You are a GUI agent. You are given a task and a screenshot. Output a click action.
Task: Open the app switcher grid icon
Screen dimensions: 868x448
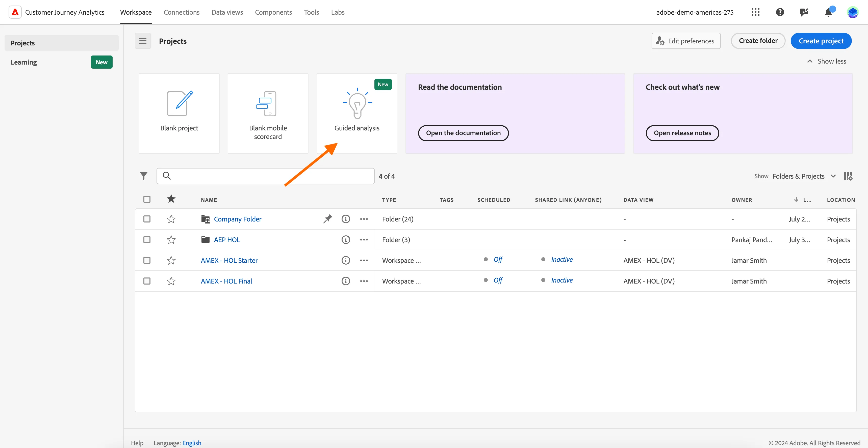click(x=755, y=12)
